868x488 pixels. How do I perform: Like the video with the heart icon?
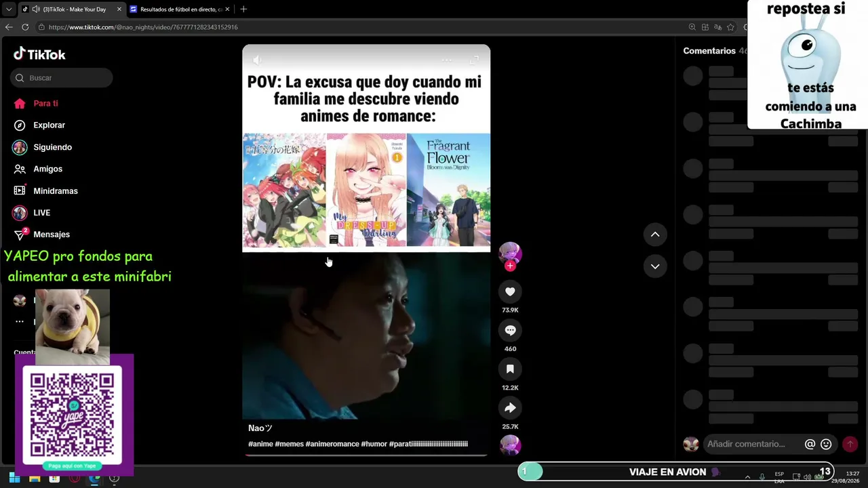click(510, 291)
